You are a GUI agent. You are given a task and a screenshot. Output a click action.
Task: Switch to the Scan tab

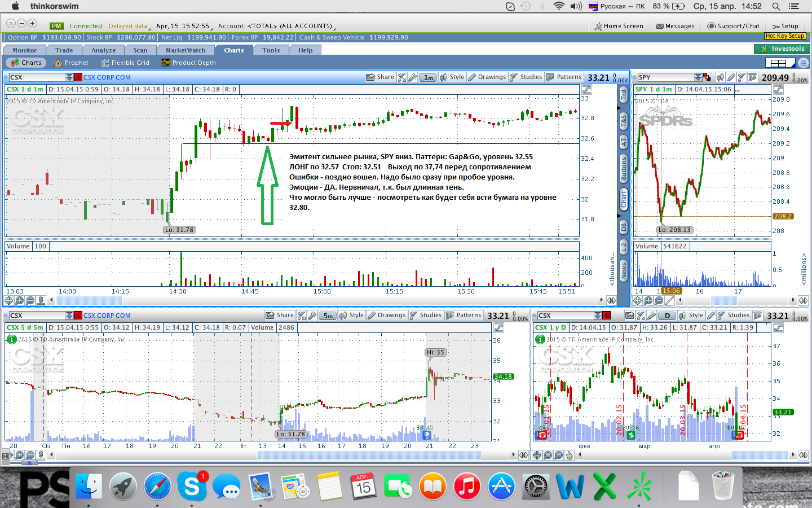tap(140, 50)
